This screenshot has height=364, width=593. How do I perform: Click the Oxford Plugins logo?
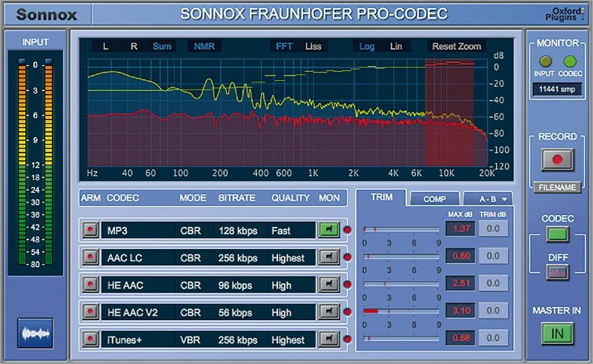tap(564, 14)
